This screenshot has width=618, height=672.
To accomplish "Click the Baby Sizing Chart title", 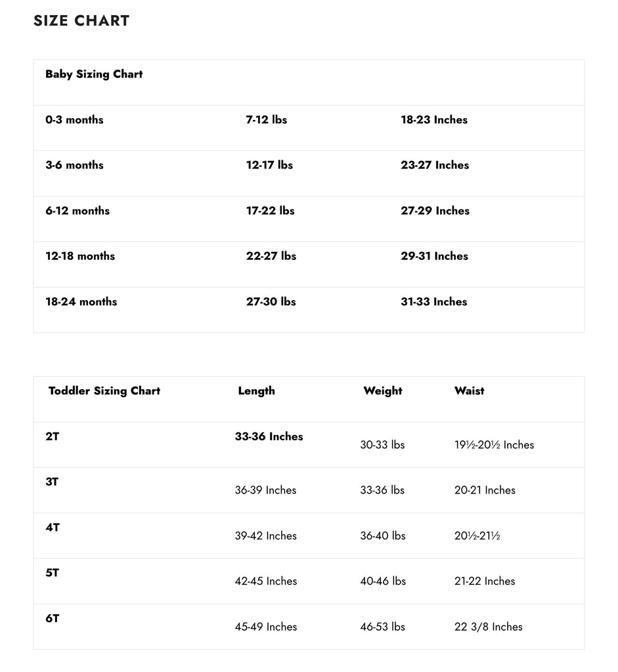I will pyautogui.click(x=94, y=74).
